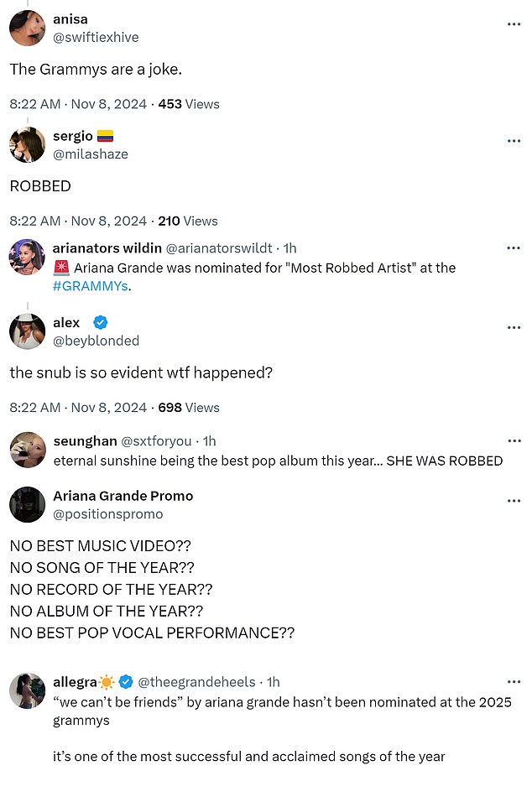
Task: Open more options on Ariana Grande Promo tweet
Action: [514, 500]
